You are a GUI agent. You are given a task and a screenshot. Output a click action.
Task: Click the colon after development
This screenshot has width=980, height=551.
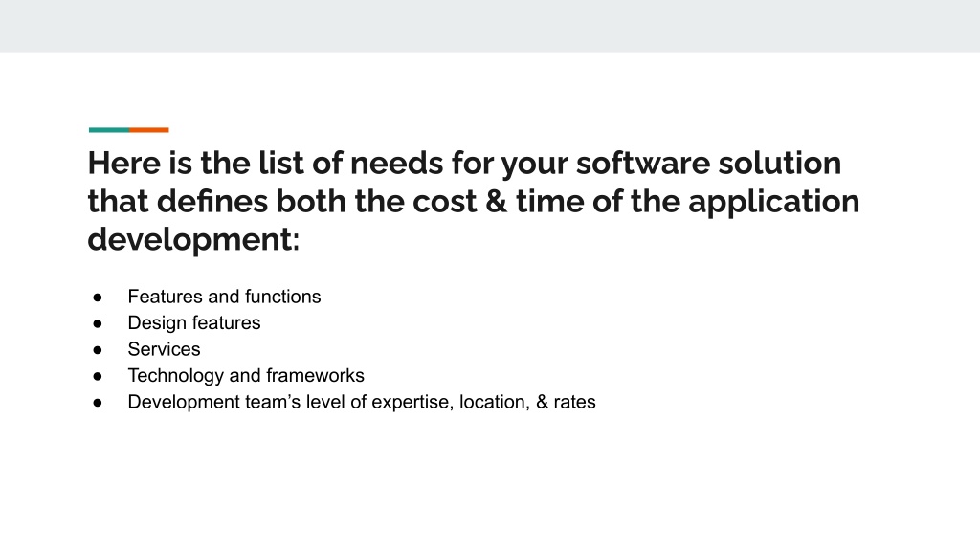pos(296,241)
